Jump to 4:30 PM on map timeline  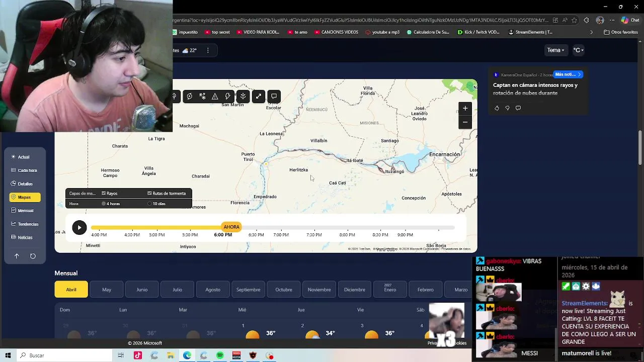[x=132, y=235]
